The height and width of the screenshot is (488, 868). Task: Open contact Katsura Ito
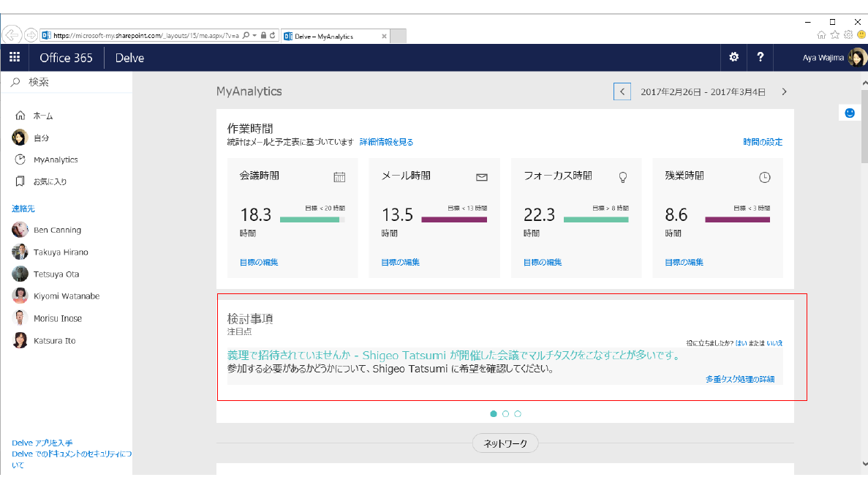[54, 341]
